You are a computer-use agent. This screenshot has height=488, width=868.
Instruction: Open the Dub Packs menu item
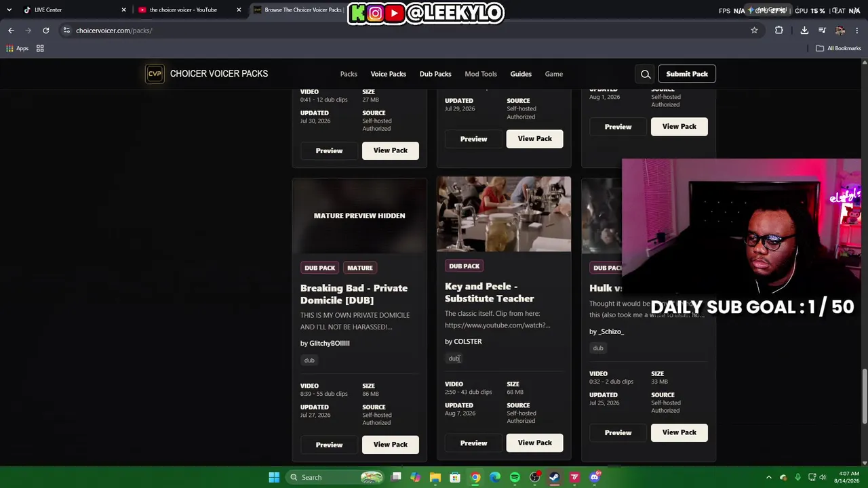pyautogui.click(x=435, y=74)
